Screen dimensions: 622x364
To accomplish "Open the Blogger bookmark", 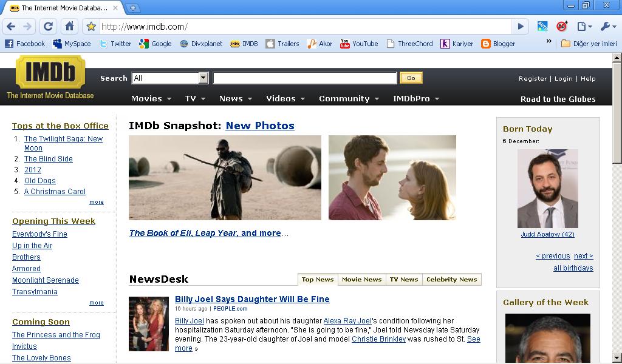I will [x=498, y=44].
